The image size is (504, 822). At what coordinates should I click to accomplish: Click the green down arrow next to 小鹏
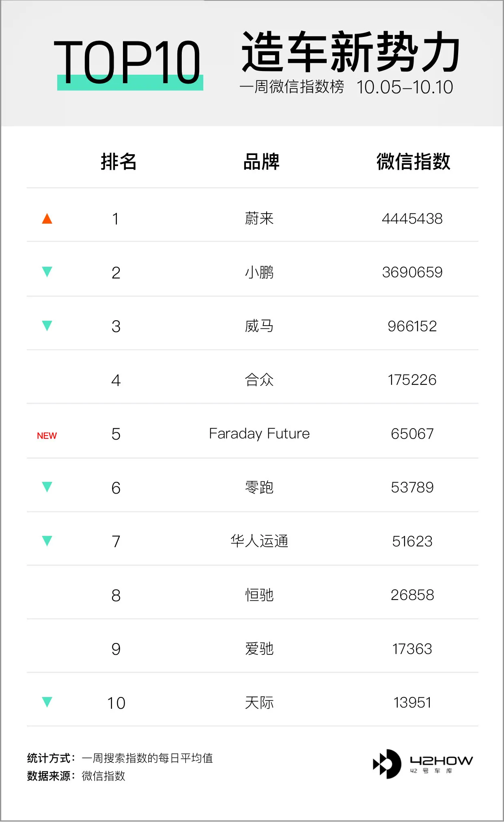[47, 272]
